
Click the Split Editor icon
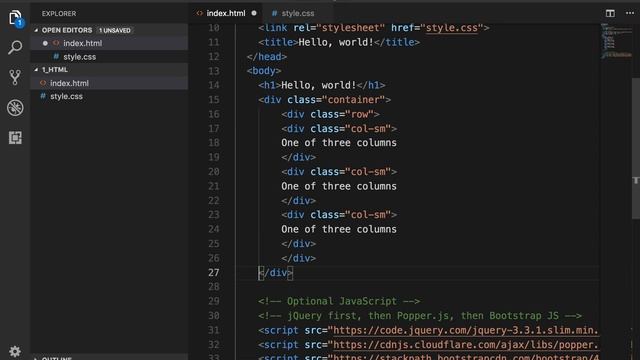coord(610,13)
